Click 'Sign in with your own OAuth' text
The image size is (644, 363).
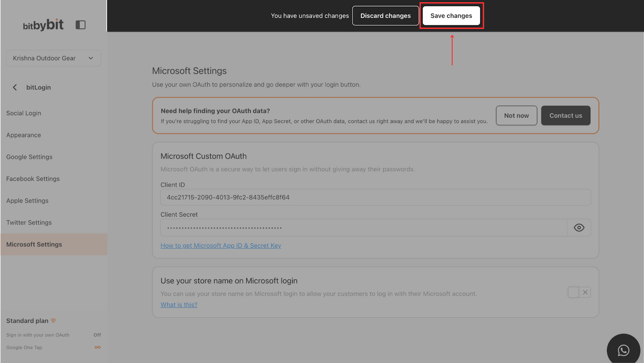38,335
